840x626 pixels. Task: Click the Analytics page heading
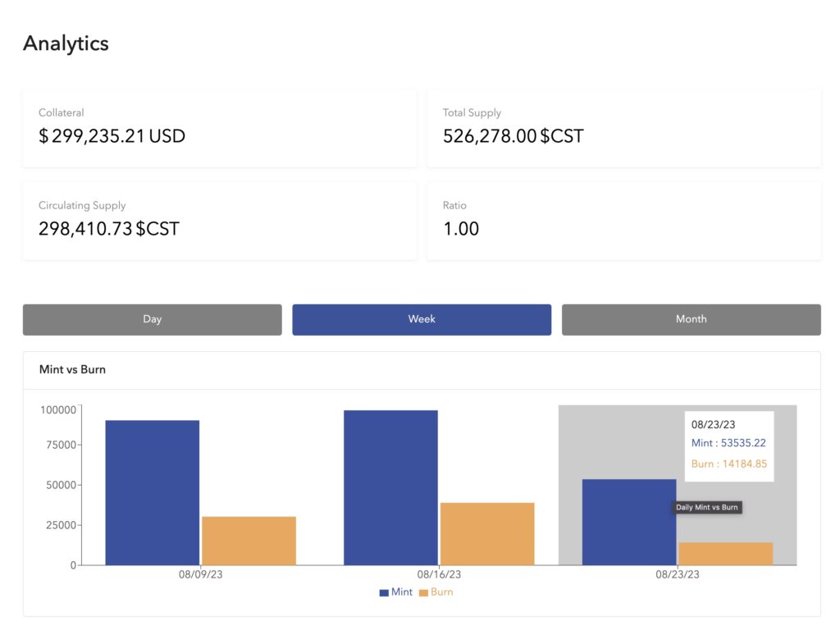pos(66,43)
